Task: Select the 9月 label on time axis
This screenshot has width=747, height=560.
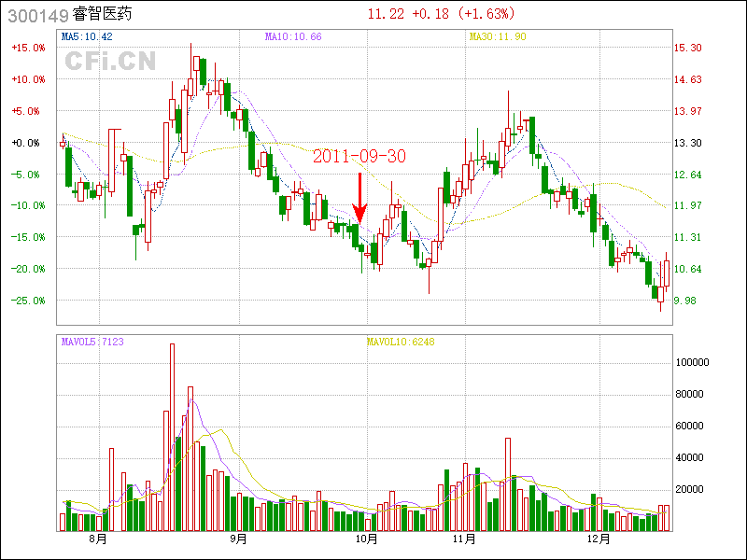Action: pyautogui.click(x=238, y=539)
